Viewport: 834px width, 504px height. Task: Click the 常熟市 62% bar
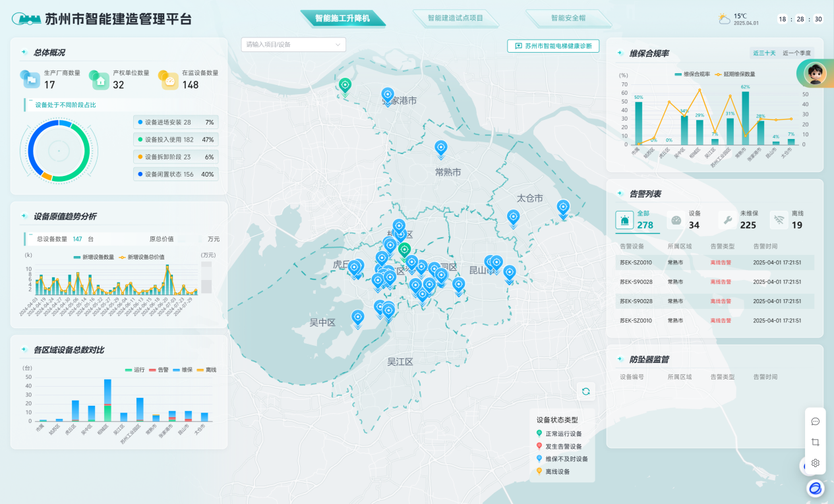pyautogui.click(x=745, y=118)
